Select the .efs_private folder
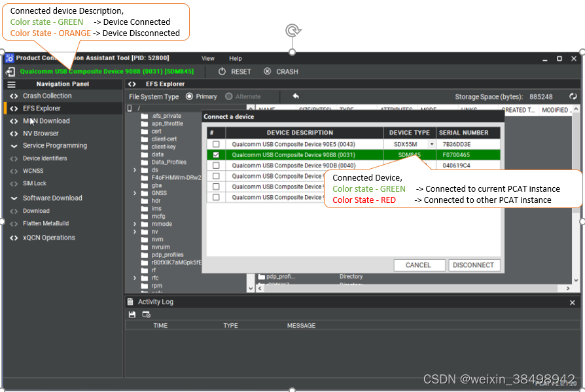The image size is (585, 392). click(166, 116)
